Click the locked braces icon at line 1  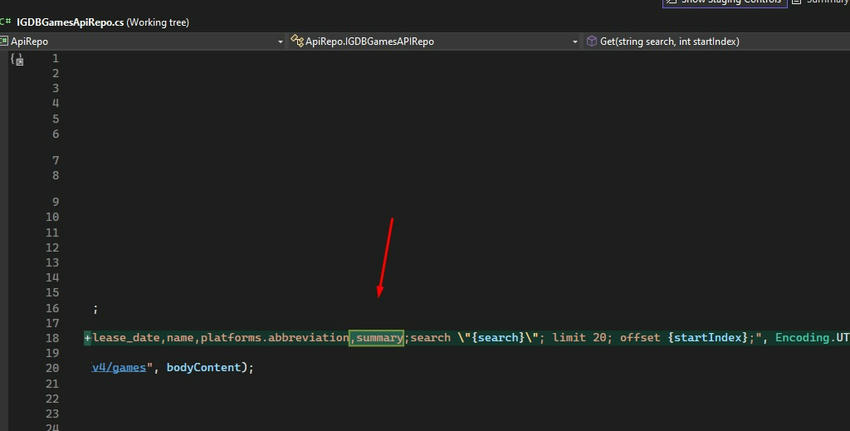(17, 59)
